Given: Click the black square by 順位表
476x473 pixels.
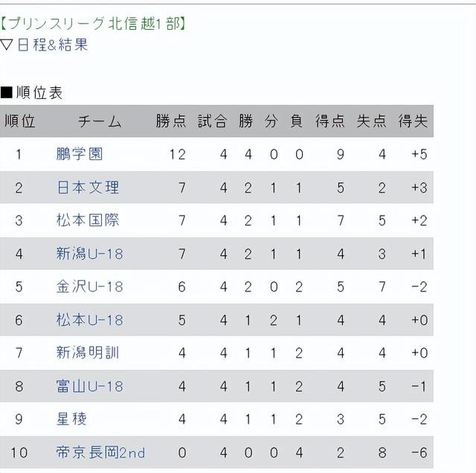Looking at the screenshot, I should 7,93.
